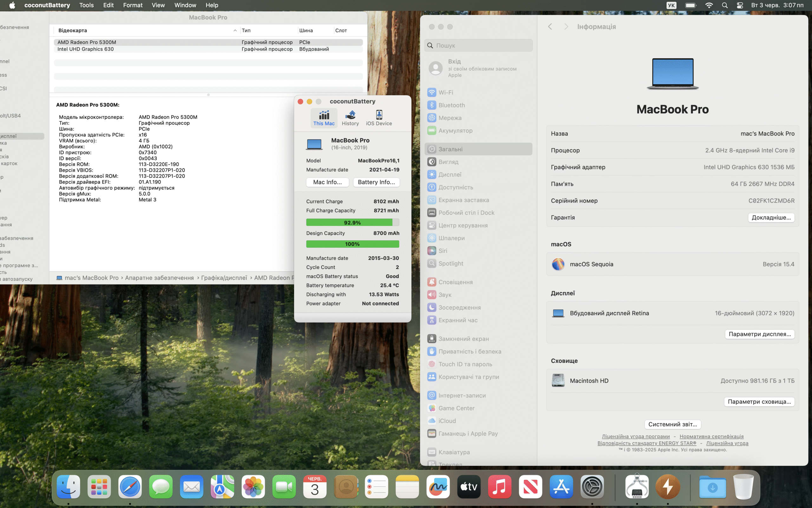Image resolution: width=812 pixels, height=508 pixels.
Task: Click the 100% design capacity bar
Action: (x=352, y=244)
